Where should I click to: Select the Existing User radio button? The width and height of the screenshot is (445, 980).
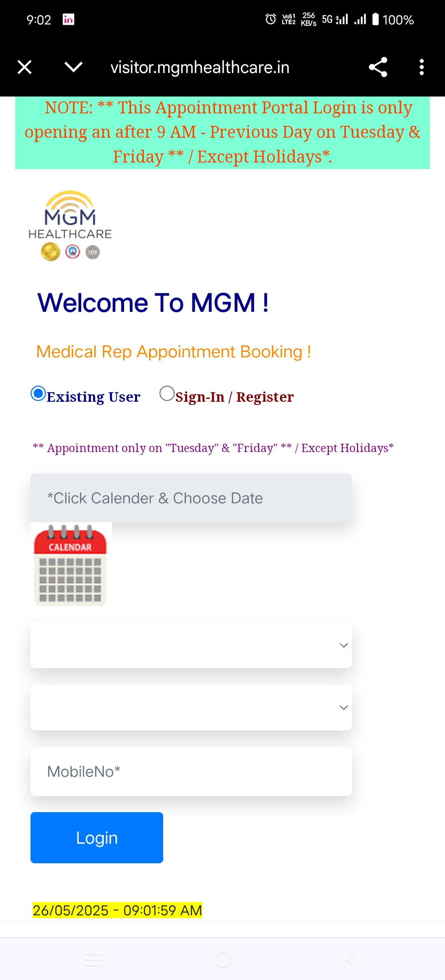38,393
